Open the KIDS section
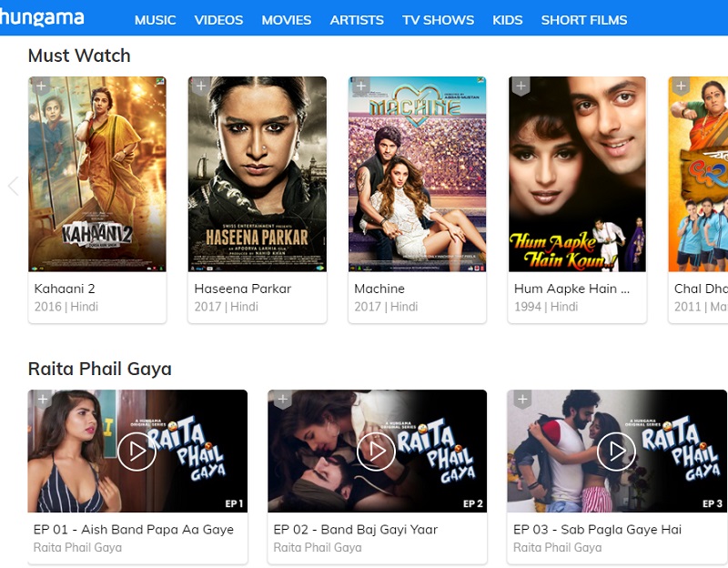Image resolution: width=728 pixels, height=568 pixels. point(508,20)
